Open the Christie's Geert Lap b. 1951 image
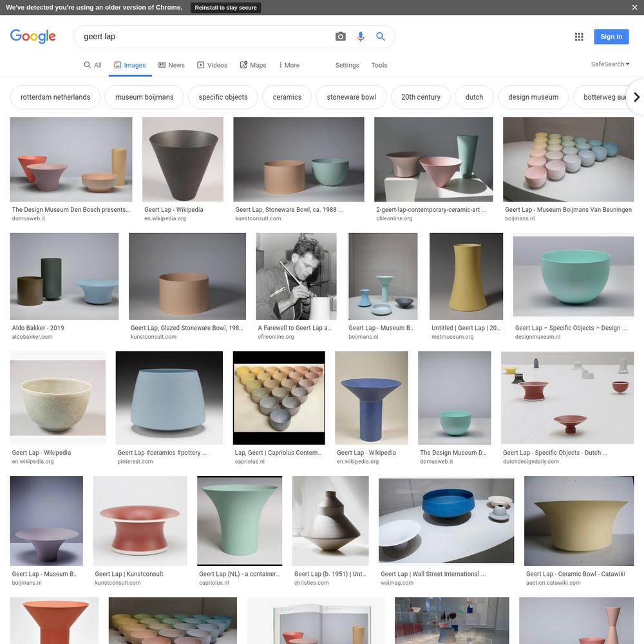 [330, 521]
